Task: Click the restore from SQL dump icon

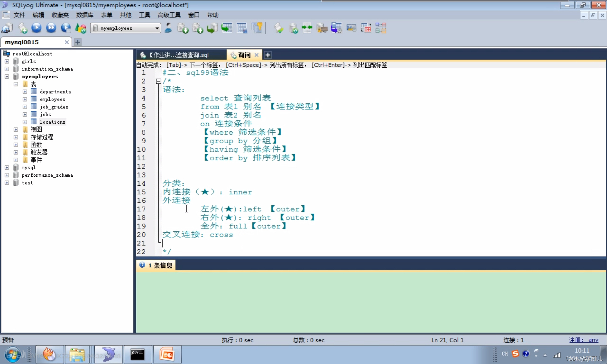Action: (x=212, y=28)
